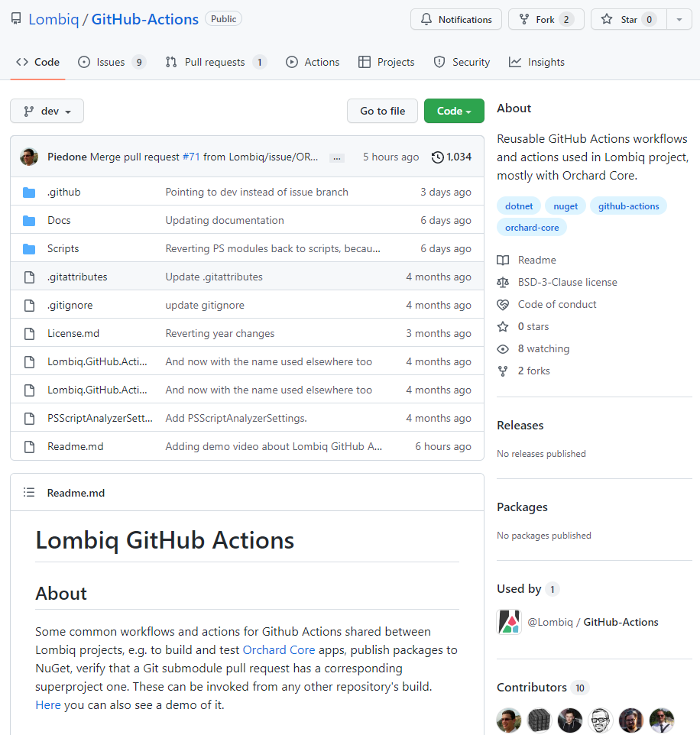
Task: Click the fork icon beside 2 forks
Action: [x=503, y=371]
